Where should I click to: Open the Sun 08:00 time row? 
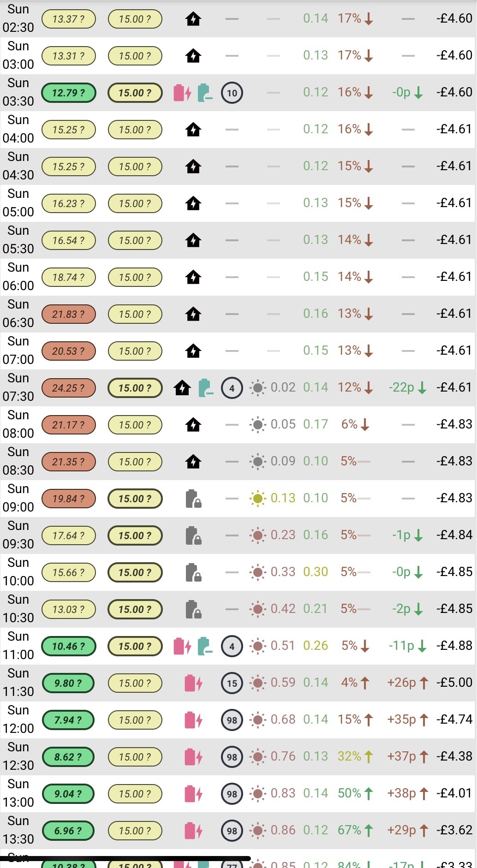coord(238,425)
